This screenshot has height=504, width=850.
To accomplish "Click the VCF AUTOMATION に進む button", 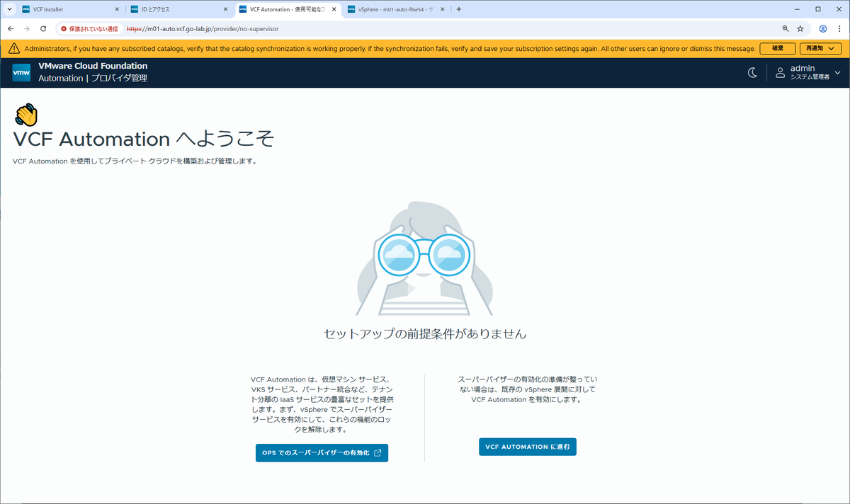I will [527, 447].
